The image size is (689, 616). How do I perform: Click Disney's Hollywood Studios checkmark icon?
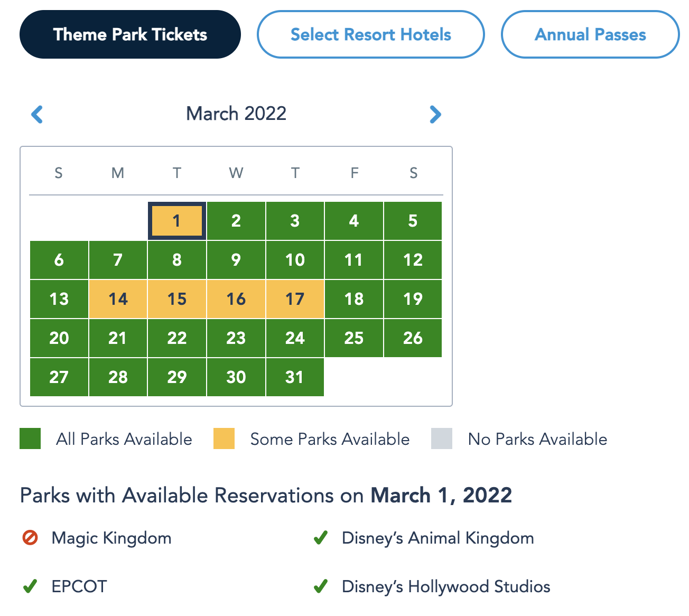(321, 586)
